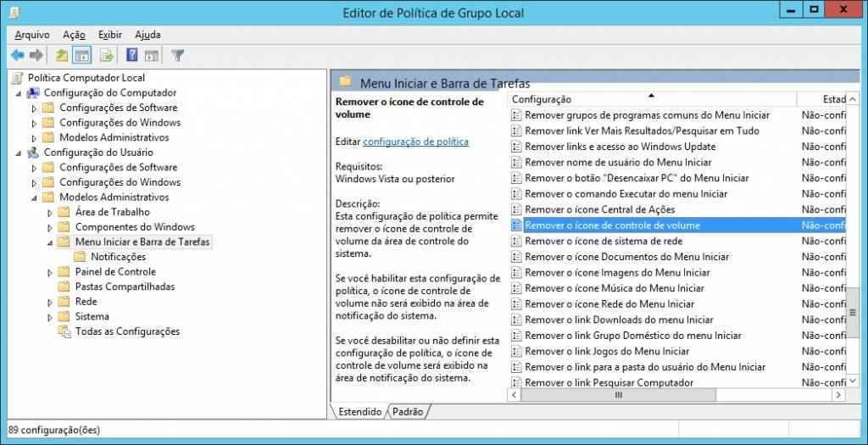Select Remover o botão "Desencaixar PC" do Menu Iniciar

(637, 178)
